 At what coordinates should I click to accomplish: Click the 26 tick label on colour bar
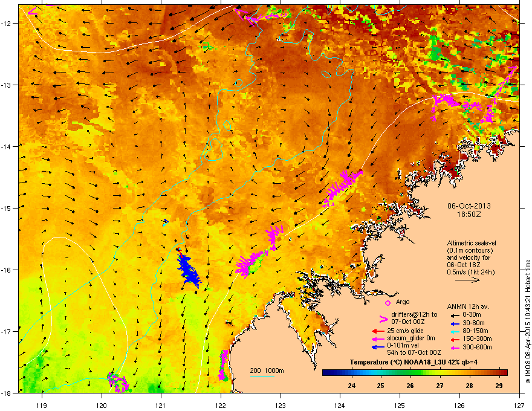point(410,386)
